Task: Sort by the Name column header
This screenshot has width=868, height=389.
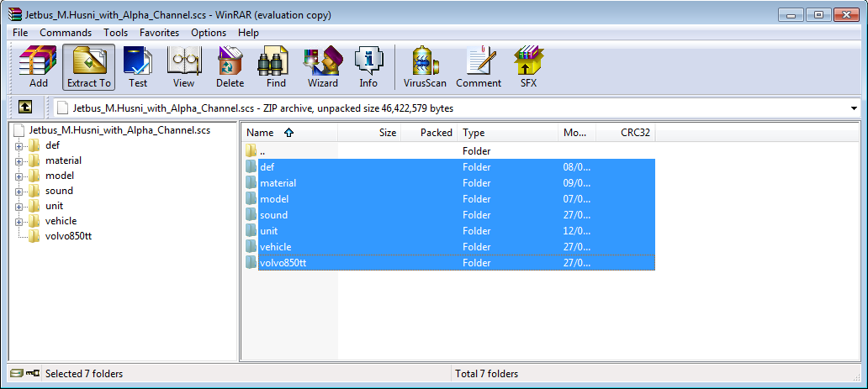Action: (x=290, y=133)
